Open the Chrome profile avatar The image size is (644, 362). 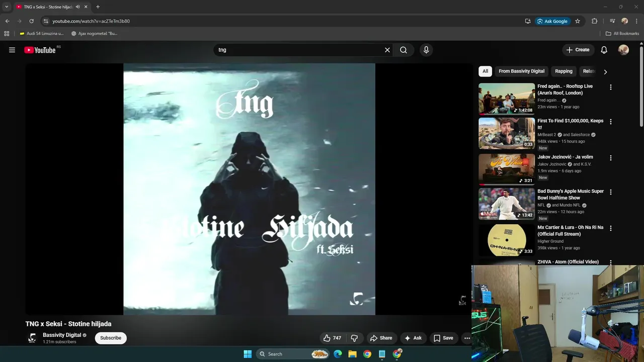624,21
